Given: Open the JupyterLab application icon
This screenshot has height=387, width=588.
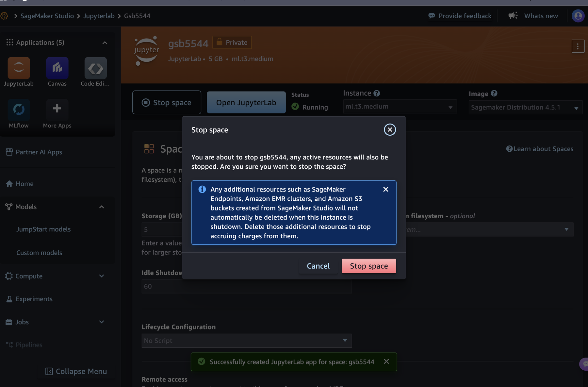Looking at the screenshot, I should [19, 68].
